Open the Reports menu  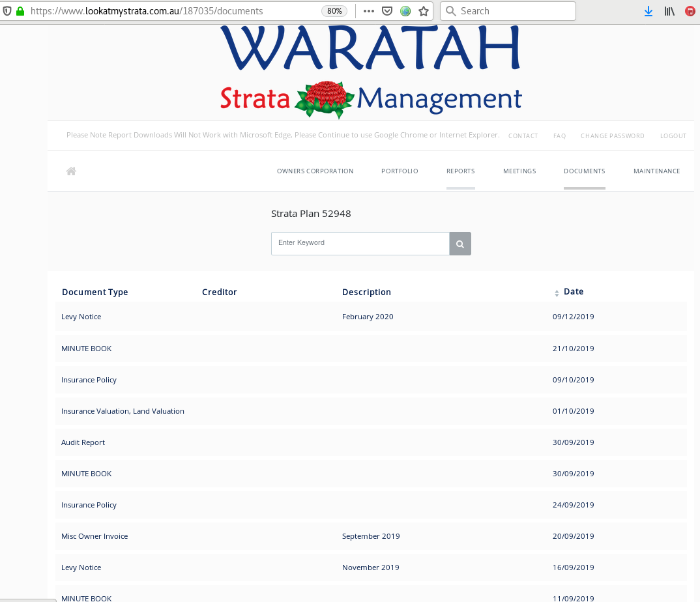click(x=461, y=171)
